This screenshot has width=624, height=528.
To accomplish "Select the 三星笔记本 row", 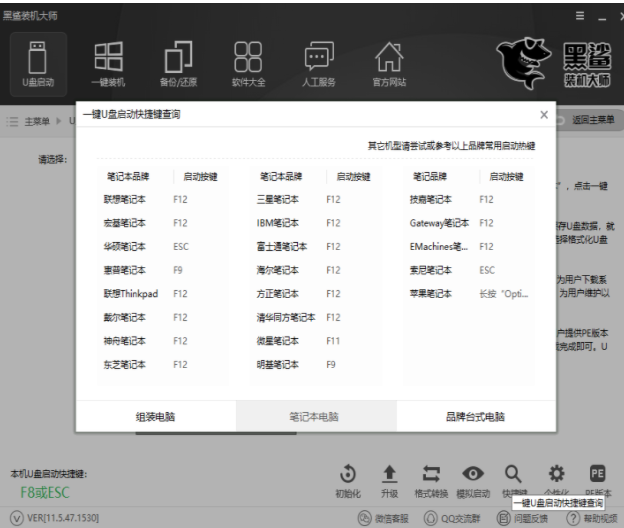I will click(x=316, y=199).
